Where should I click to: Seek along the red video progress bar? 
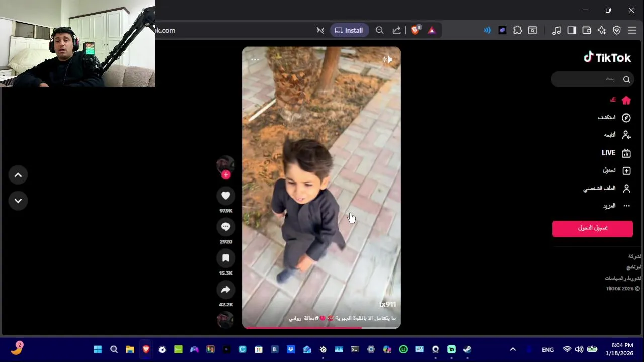(x=321, y=328)
